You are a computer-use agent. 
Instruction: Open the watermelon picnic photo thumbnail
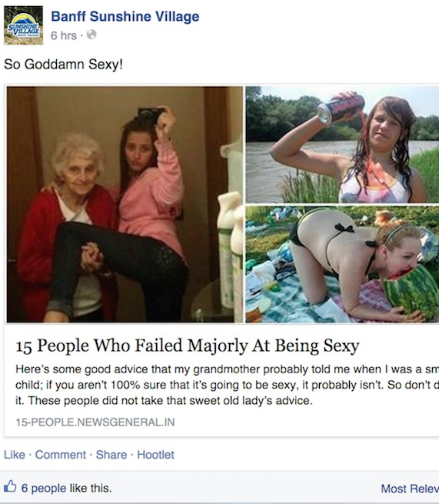pos(342,264)
